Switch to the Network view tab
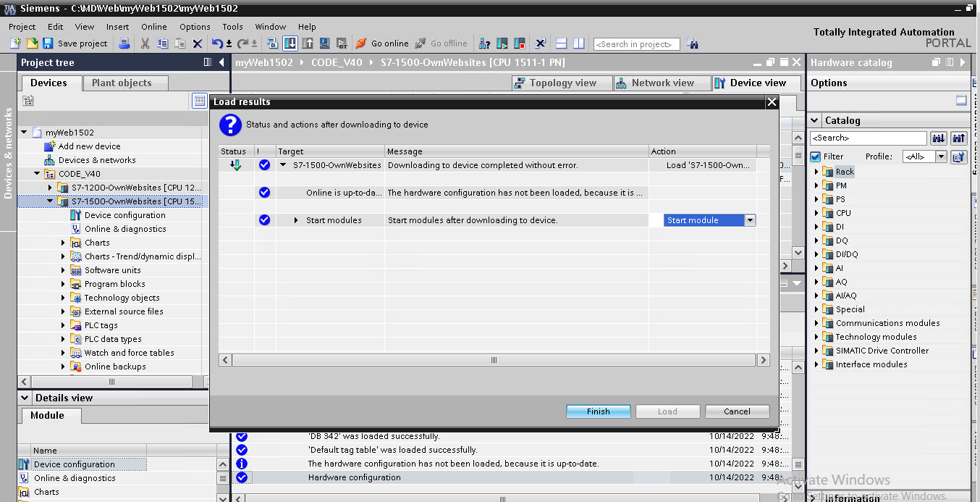Viewport: 980px width, 502px height. 654,83
